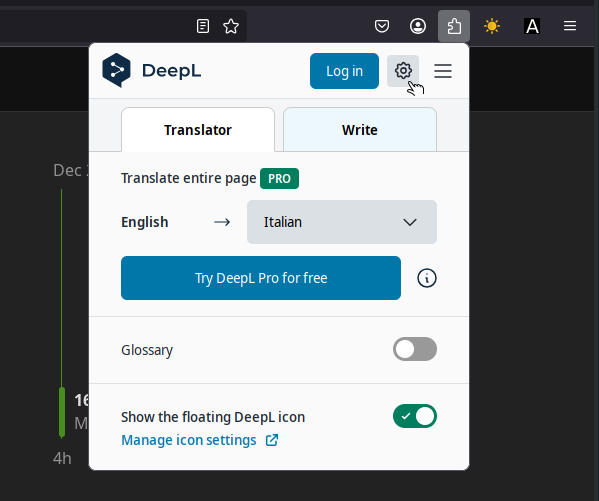This screenshot has width=599, height=501.
Task: Click the sun extension icon
Action: (492, 26)
